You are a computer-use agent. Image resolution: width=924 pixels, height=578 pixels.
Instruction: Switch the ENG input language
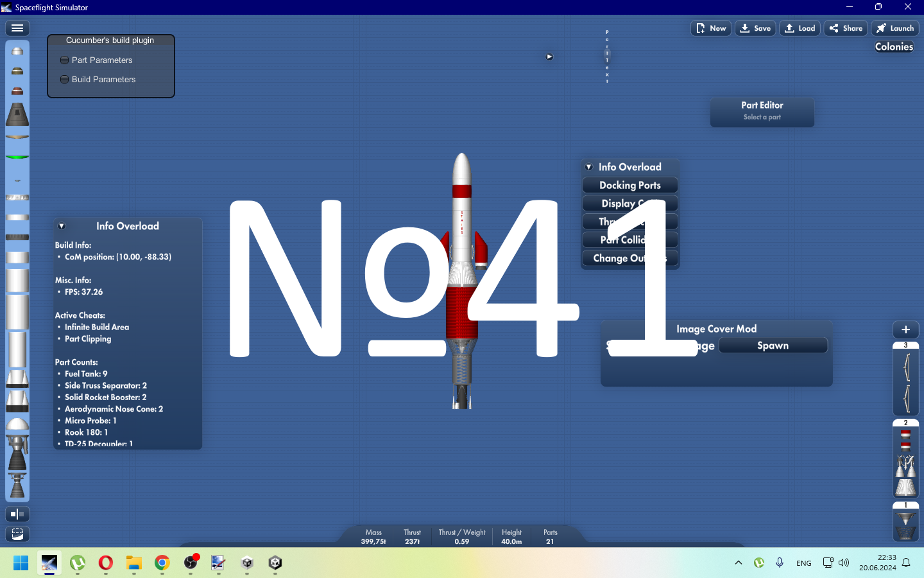pos(804,563)
